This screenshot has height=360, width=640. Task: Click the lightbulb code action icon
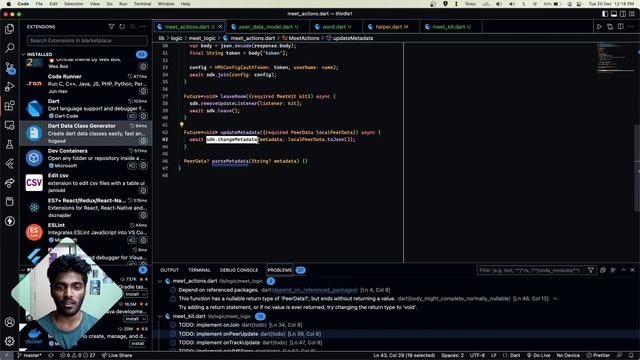point(182,125)
